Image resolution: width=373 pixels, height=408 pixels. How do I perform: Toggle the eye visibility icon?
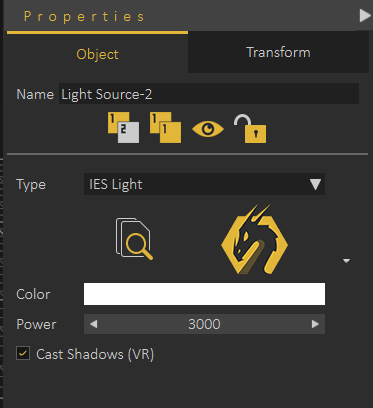208,129
